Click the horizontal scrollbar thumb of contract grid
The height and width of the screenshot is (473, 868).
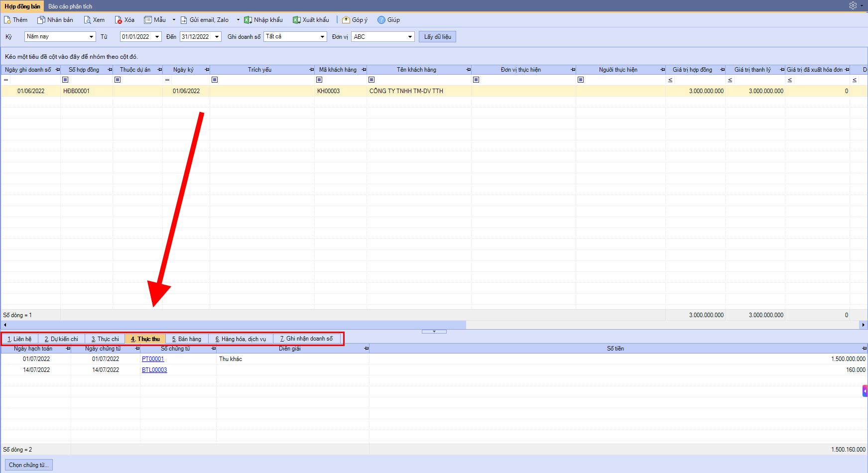click(x=237, y=325)
